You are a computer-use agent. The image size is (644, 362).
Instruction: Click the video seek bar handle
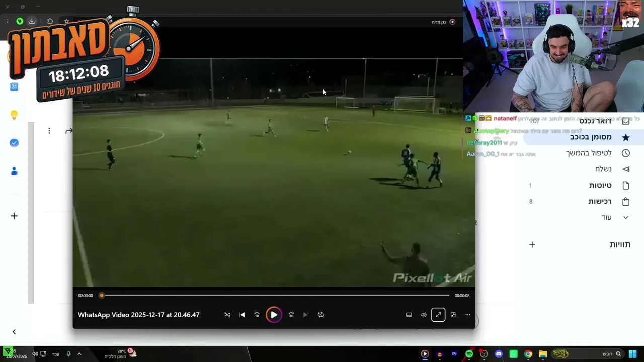pos(102,296)
